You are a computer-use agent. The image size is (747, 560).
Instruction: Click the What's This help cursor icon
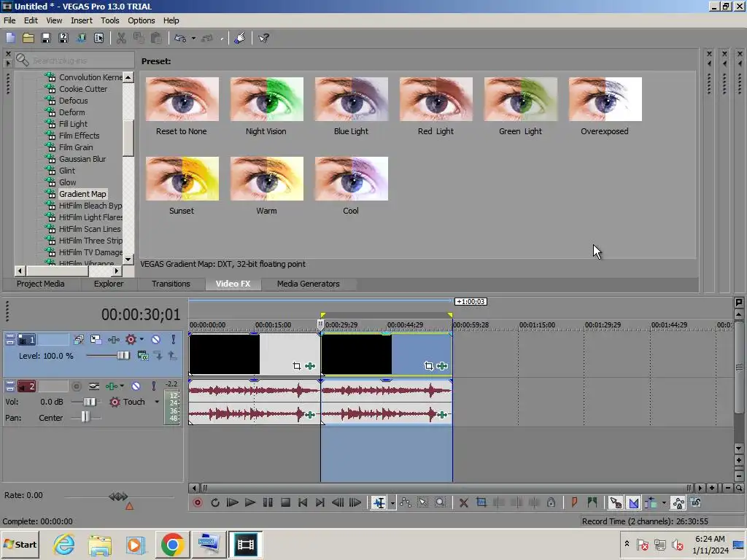coord(263,38)
